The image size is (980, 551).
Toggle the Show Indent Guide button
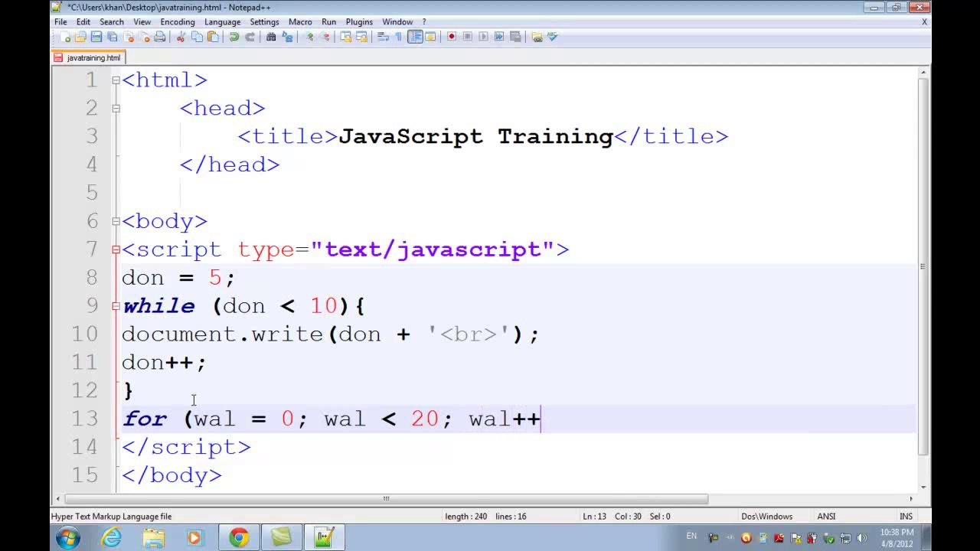coord(415,37)
